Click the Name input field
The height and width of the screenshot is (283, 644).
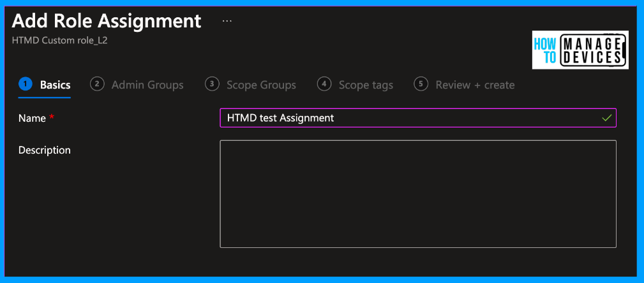pyautogui.click(x=418, y=118)
